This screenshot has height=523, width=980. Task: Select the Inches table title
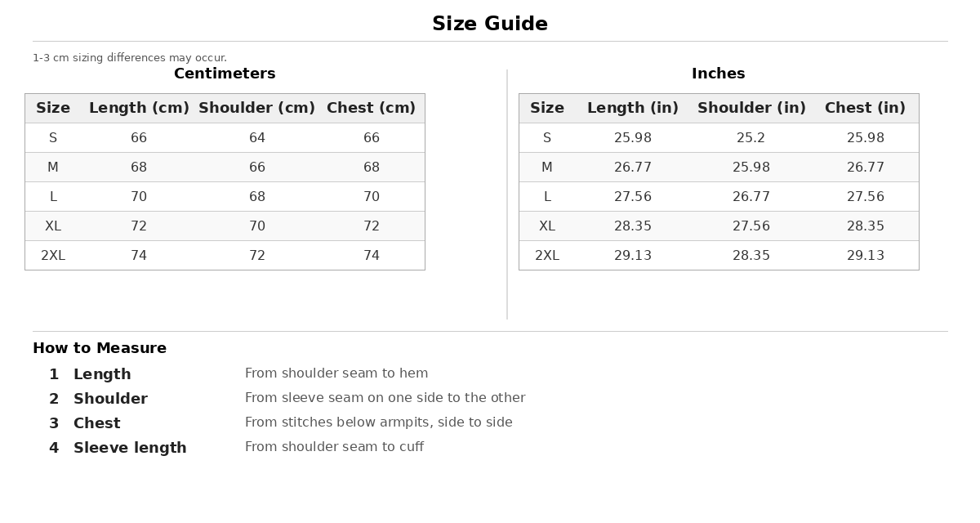point(719,74)
